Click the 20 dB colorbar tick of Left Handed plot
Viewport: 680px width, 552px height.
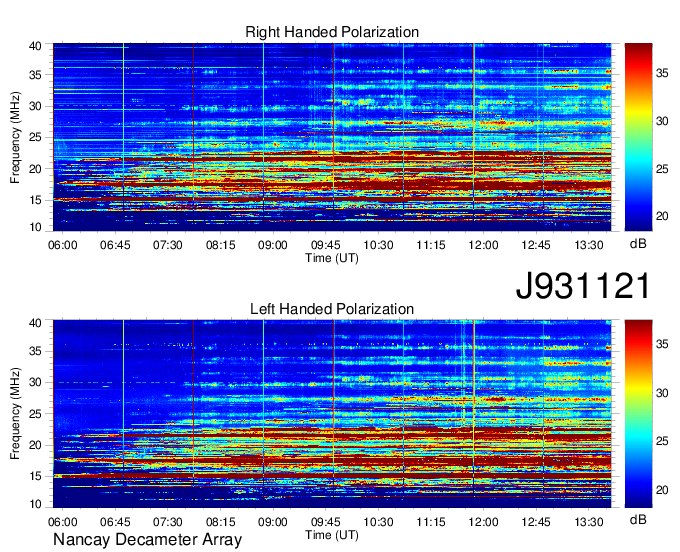[x=662, y=490]
